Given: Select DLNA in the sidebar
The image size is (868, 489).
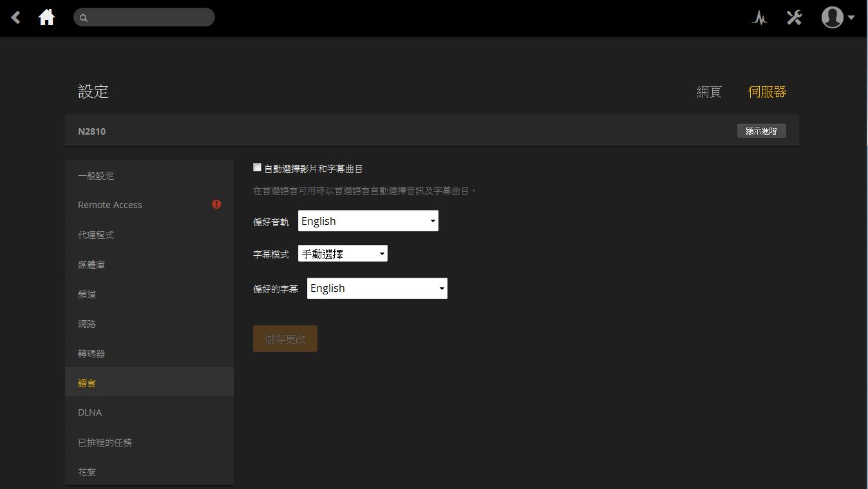Looking at the screenshot, I should pos(149,412).
